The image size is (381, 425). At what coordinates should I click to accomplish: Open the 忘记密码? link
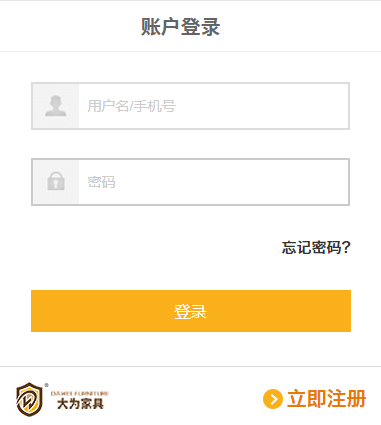[x=316, y=247]
